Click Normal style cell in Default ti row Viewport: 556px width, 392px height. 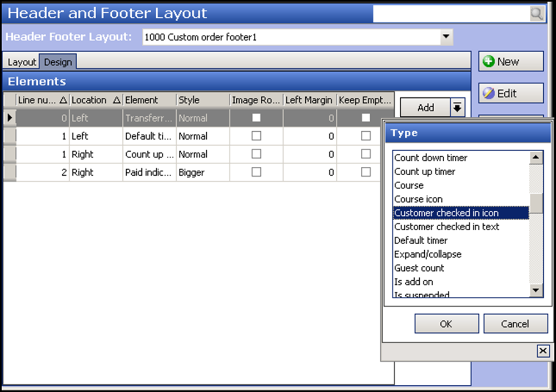point(203,136)
